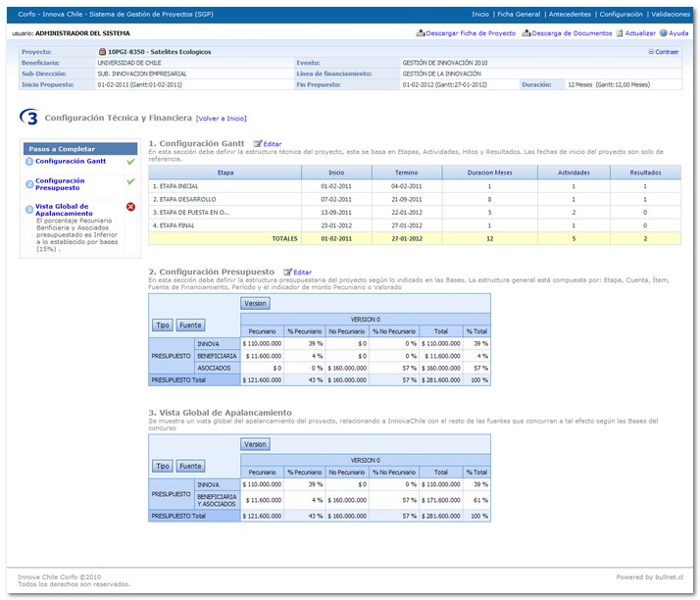700x600 pixels.
Task: Click the TOTALES row label in Gantt table
Action: pos(285,239)
